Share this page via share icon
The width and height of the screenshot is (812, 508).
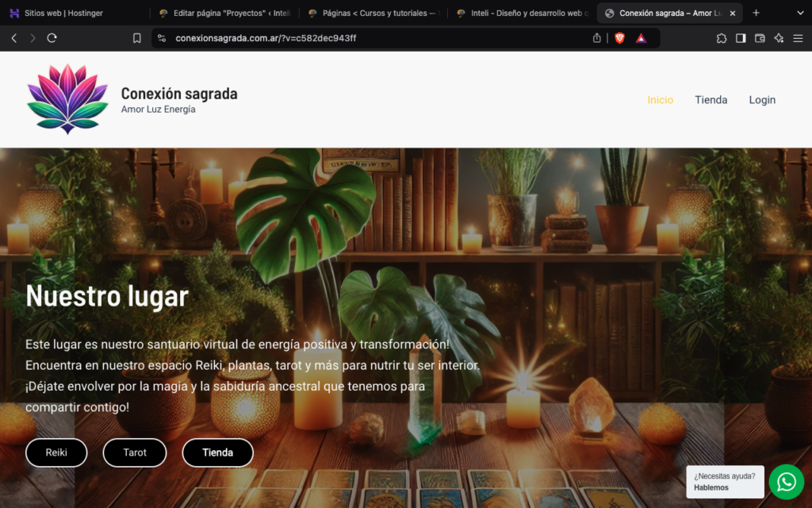(596, 38)
